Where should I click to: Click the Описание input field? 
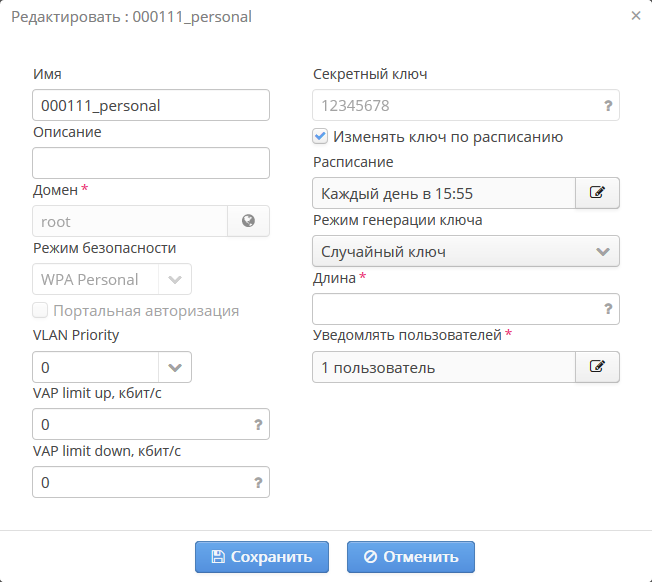[151, 163]
